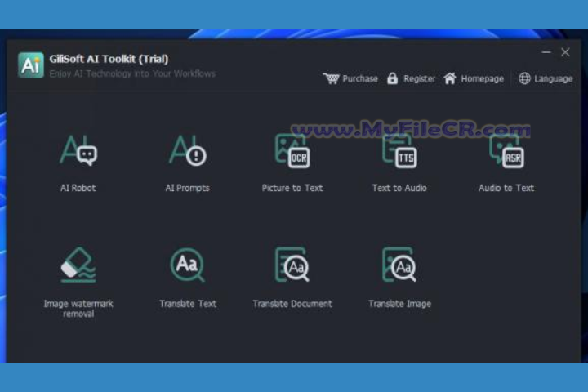588x392 pixels.
Task: Open the Text to Audio TTS icon
Action: tap(399, 150)
